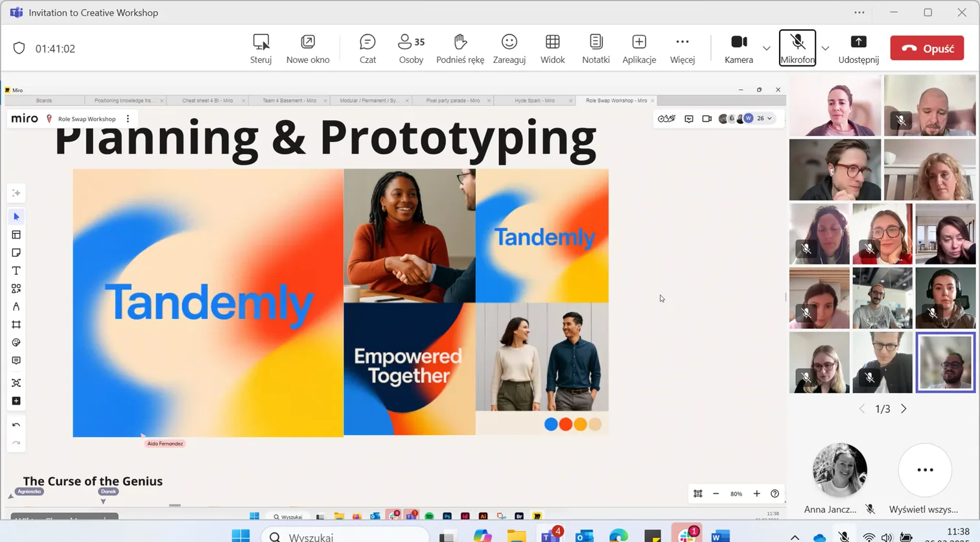The height and width of the screenshot is (542, 980).
Task: Expand the Mikrofon options dropdown arrow
Action: point(825,49)
